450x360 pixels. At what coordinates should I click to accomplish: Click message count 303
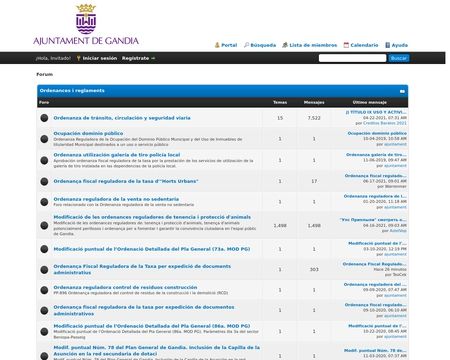click(x=314, y=269)
